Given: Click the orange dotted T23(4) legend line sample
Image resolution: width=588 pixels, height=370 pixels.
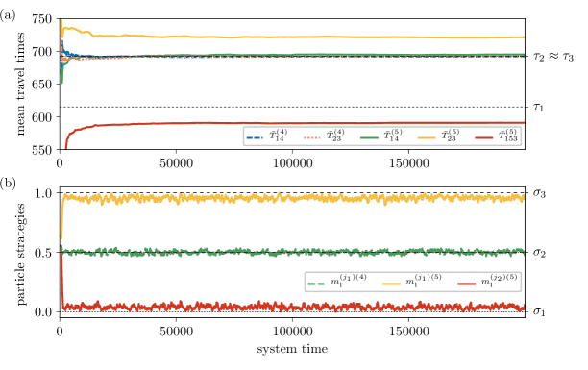Looking at the screenshot, I should pos(312,138).
